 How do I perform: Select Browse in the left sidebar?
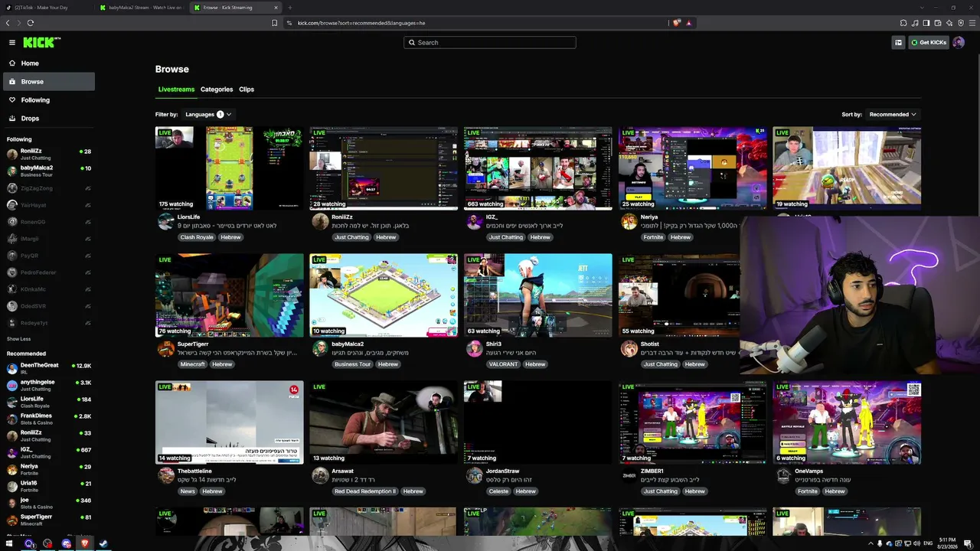point(48,82)
